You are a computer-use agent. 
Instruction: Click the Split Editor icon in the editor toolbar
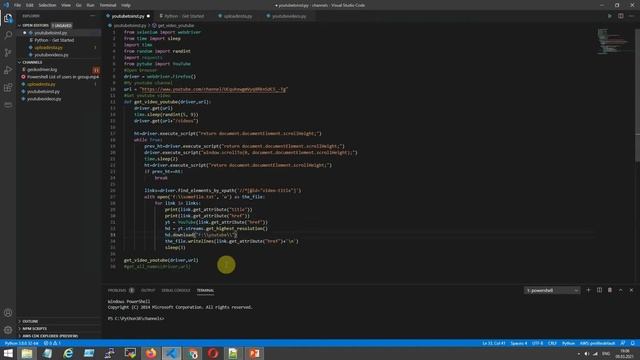tap(620, 16)
